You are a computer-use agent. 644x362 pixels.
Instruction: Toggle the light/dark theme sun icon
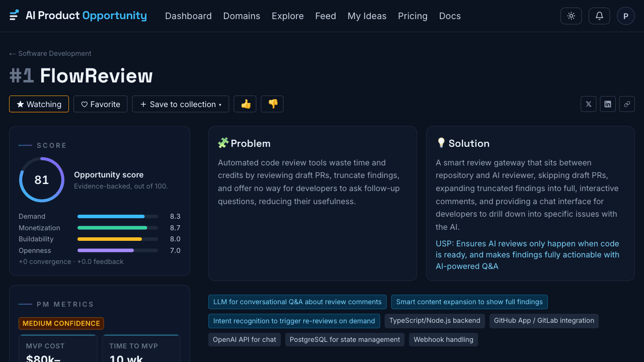tap(571, 16)
